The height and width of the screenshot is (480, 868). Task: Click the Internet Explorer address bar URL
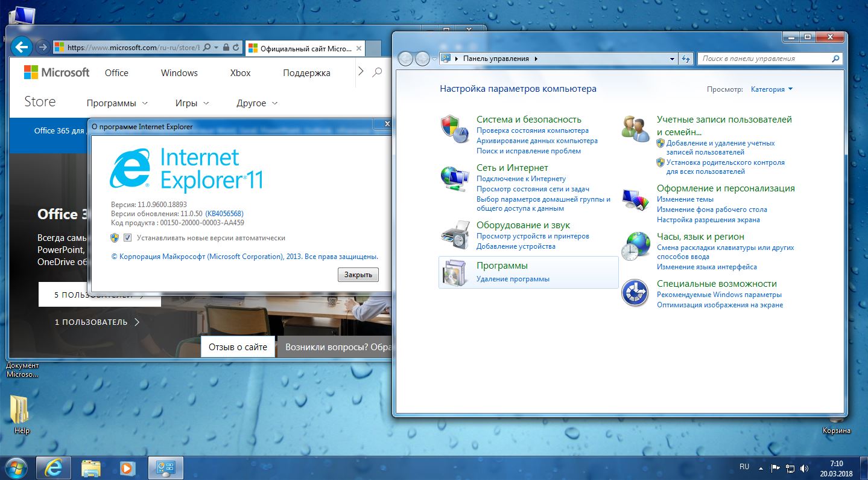coord(133,47)
